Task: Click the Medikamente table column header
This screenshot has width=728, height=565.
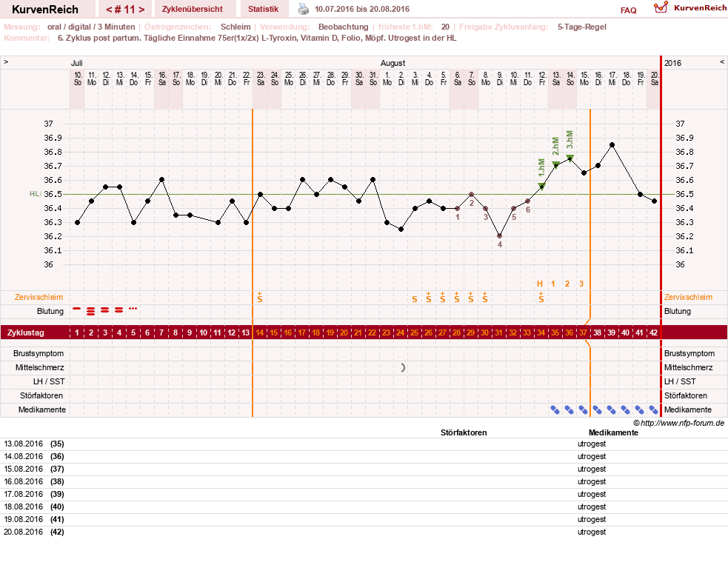Action: (613, 432)
